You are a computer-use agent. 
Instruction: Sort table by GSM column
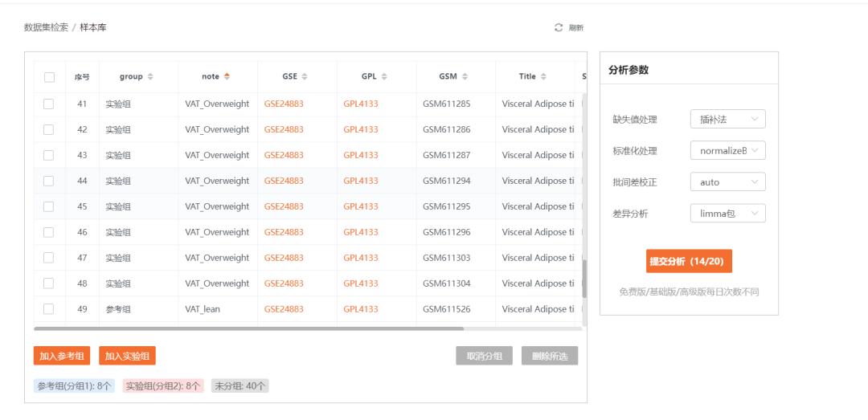click(x=465, y=77)
